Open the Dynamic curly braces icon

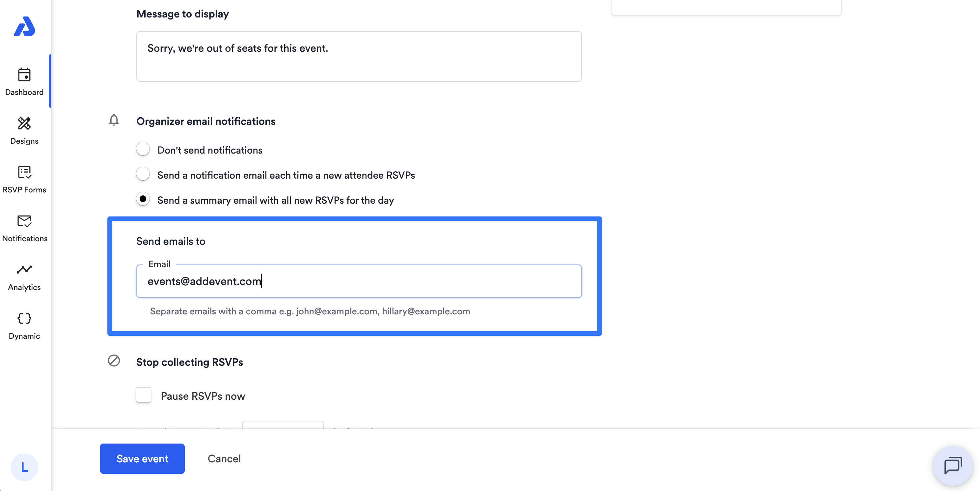(x=24, y=318)
